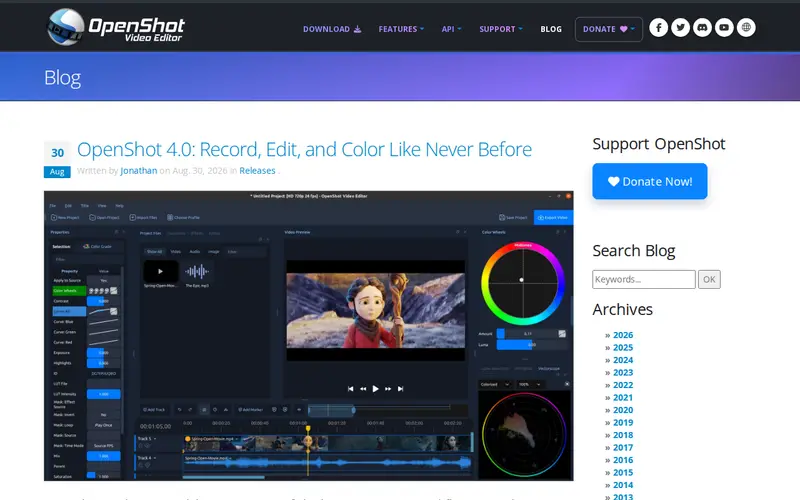
Task: Go to the Blog nav item
Action: click(x=551, y=29)
